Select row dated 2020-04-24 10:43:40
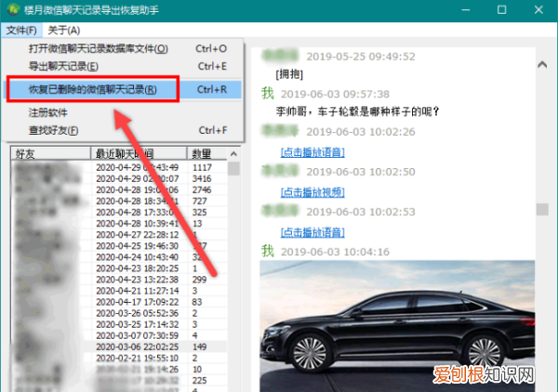The width and height of the screenshot is (558, 392). tap(119, 257)
